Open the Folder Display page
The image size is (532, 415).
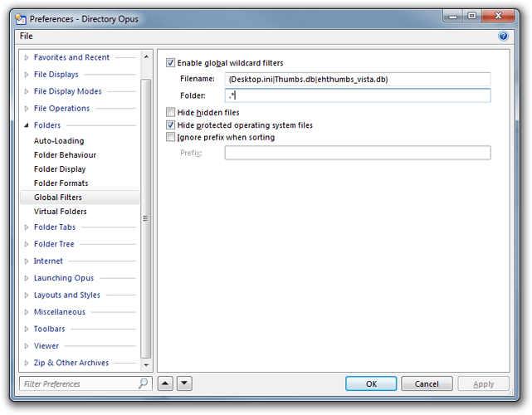pos(60,169)
